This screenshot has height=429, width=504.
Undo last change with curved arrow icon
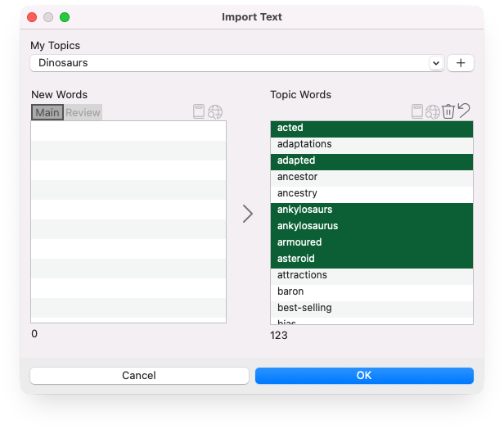click(x=464, y=111)
